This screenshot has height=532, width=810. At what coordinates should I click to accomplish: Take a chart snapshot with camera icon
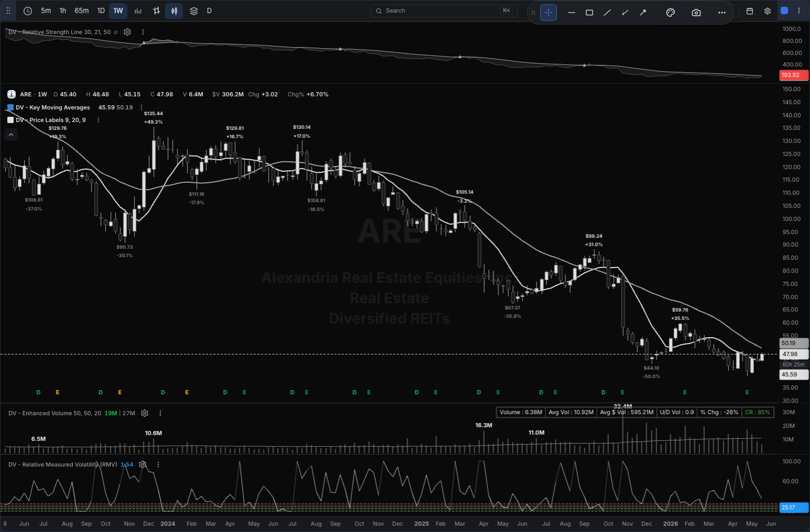pos(696,13)
